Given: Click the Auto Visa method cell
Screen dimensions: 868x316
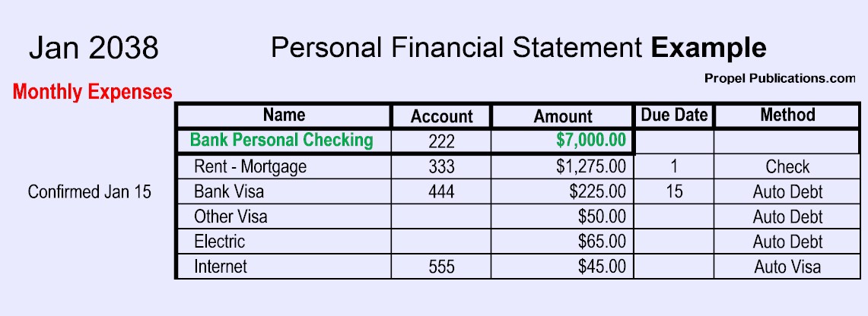Looking at the screenshot, I should coord(787,267).
